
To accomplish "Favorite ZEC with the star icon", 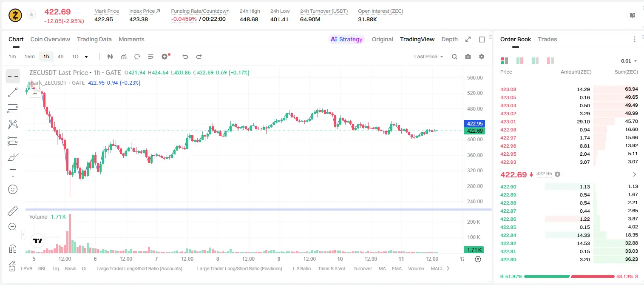I will [31, 15].
